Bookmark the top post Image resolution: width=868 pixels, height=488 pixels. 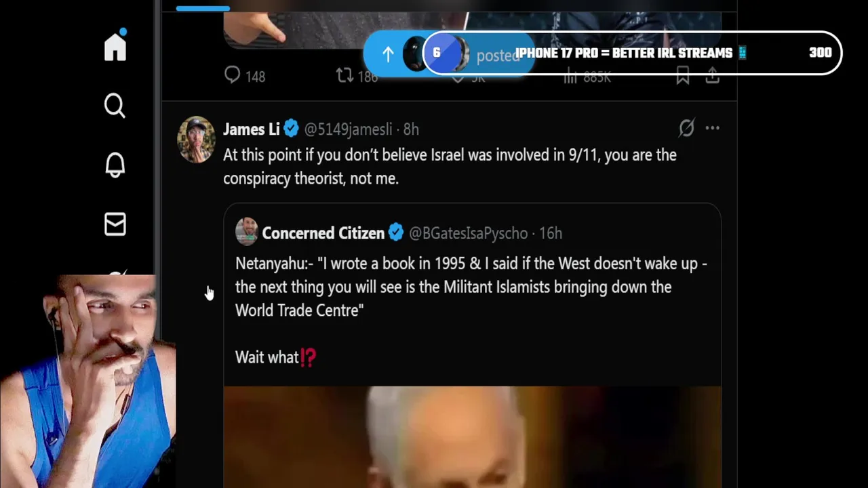coord(683,77)
